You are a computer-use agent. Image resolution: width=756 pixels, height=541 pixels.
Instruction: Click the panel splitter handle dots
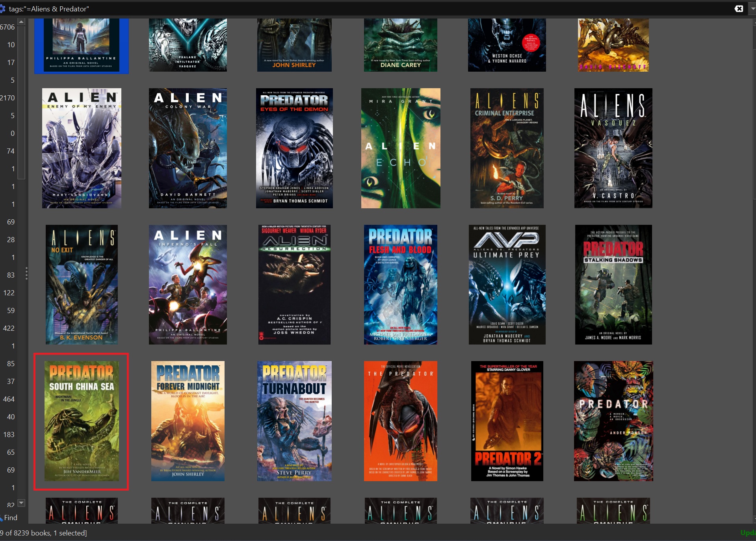coord(26,273)
